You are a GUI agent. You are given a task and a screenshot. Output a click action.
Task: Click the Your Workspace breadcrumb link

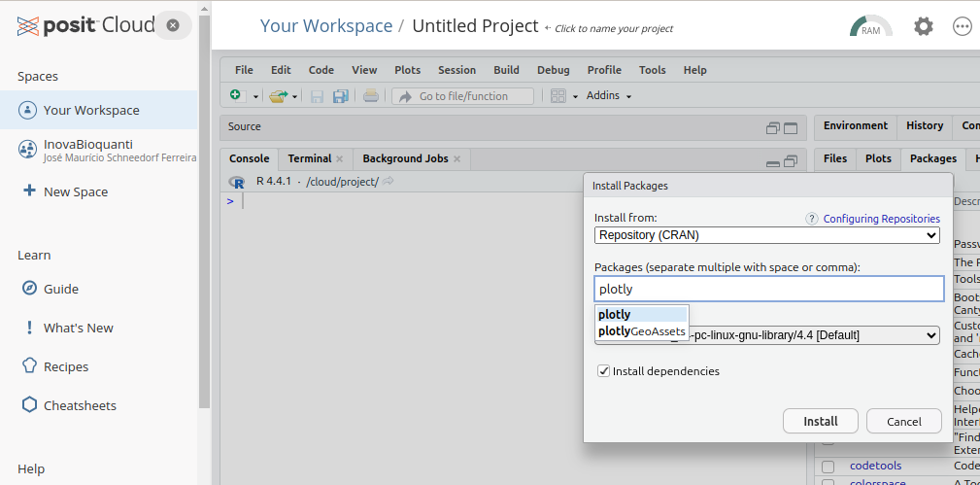tap(326, 25)
